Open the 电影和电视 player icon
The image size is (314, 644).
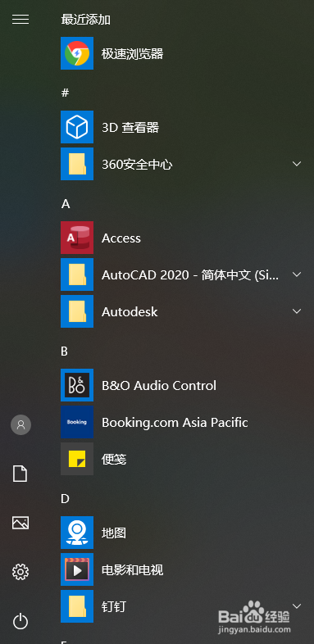[x=77, y=569]
